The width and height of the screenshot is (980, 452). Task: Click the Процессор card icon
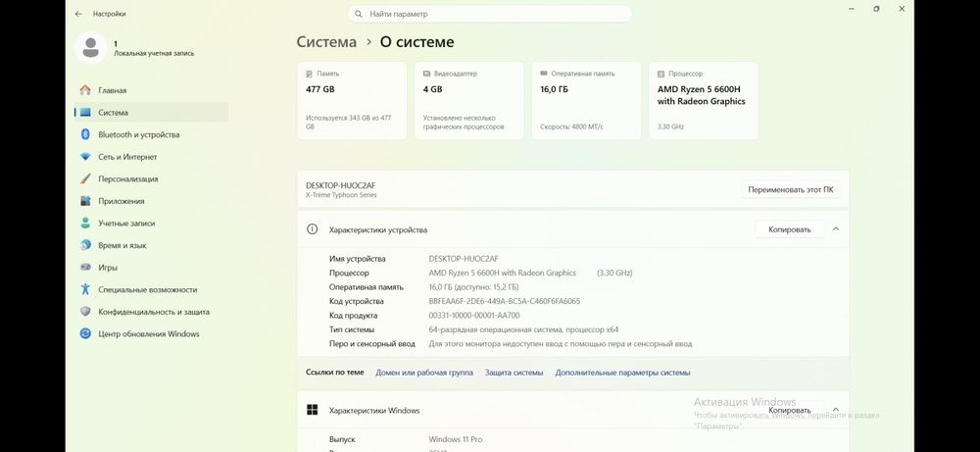(661, 74)
